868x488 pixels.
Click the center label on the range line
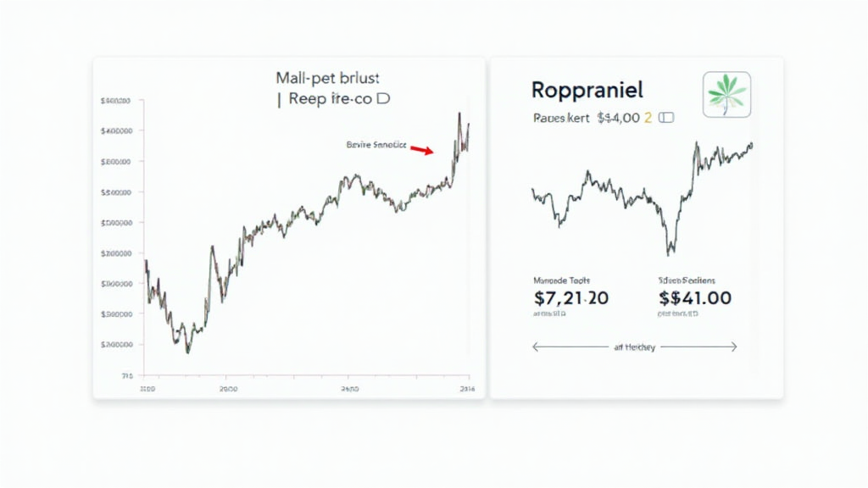(633, 347)
